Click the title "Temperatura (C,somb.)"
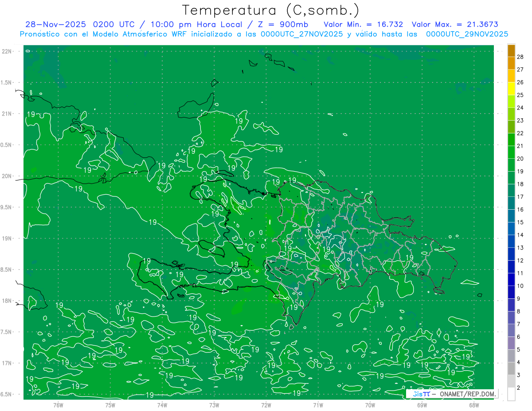532x411 pixels. 271,11
